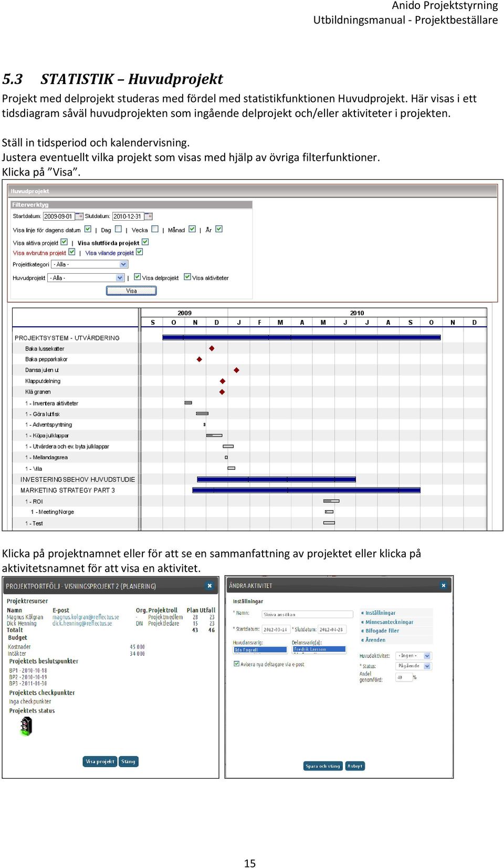Image resolution: width=504 pixels, height=868 pixels.
Task: Close the Projektportfölj dialog with the X
Action: 209,585
